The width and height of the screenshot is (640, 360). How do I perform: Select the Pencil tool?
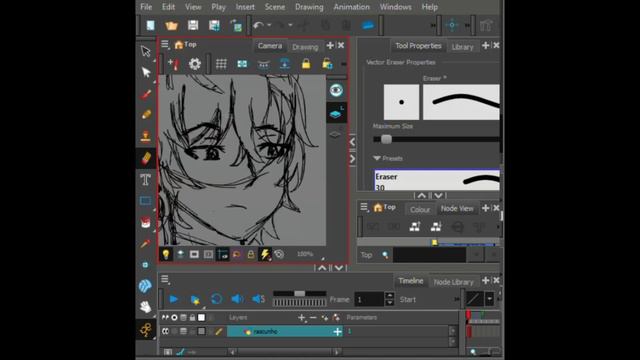pyautogui.click(x=146, y=115)
